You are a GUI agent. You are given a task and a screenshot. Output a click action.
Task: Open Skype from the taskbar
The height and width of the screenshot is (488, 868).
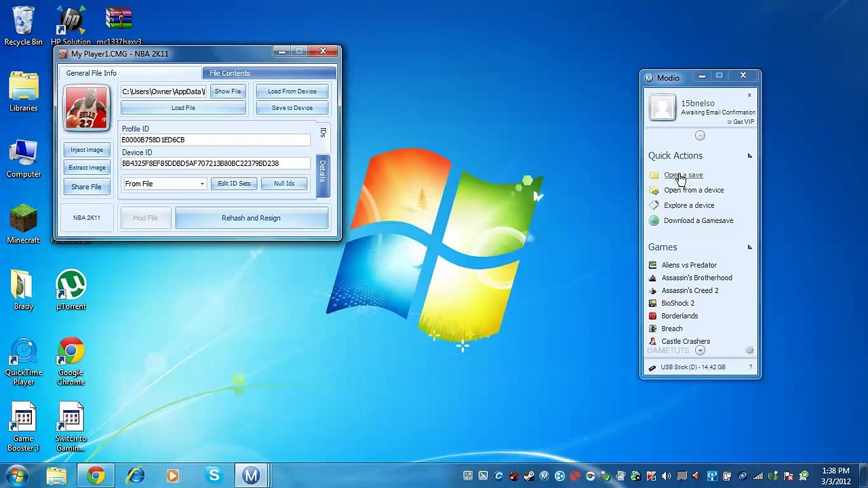pyautogui.click(x=214, y=476)
